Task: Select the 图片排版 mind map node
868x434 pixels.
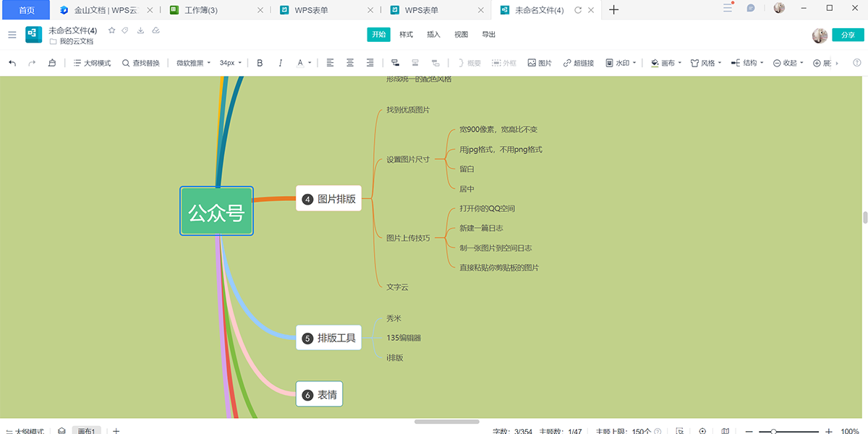Action: (x=329, y=199)
